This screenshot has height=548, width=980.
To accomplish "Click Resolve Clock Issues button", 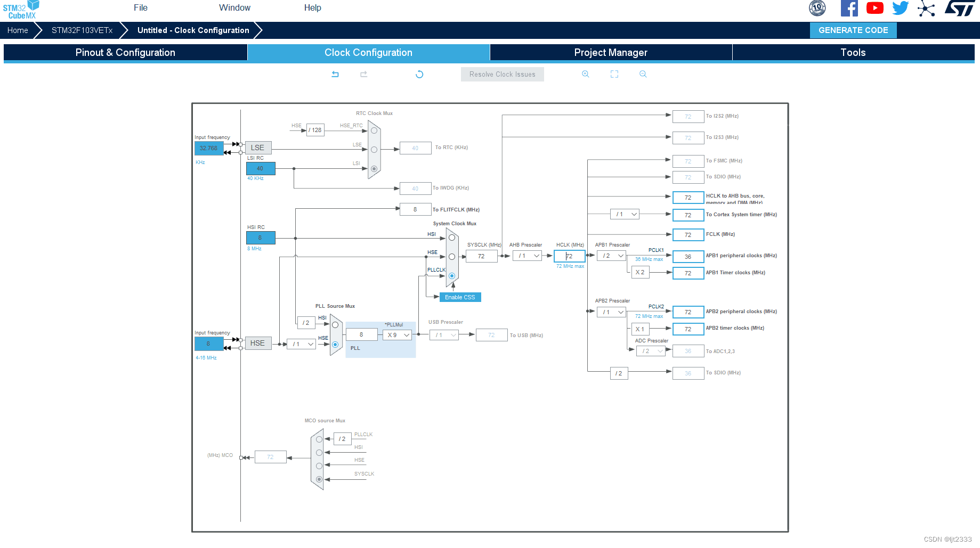I will (503, 74).
